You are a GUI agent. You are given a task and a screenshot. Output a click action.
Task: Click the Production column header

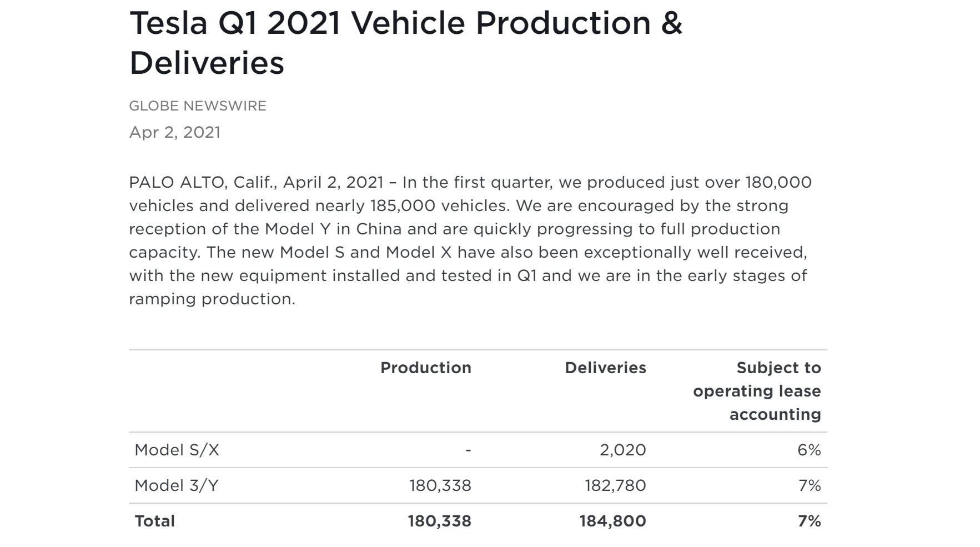[x=425, y=368]
